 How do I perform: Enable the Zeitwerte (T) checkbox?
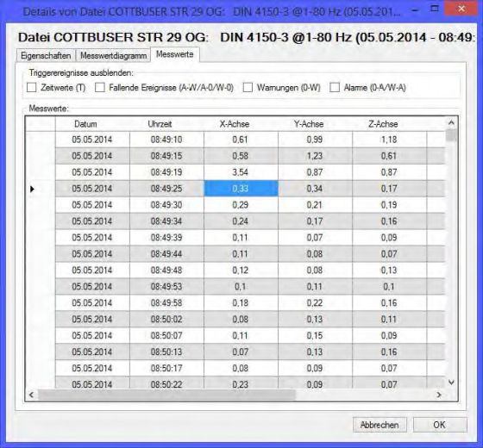tap(31, 88)
